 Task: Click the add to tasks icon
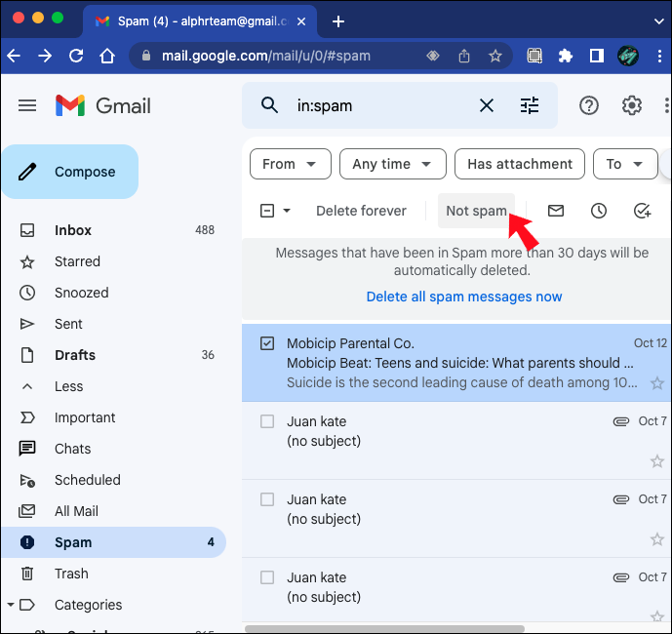click(x=642, y=211)
